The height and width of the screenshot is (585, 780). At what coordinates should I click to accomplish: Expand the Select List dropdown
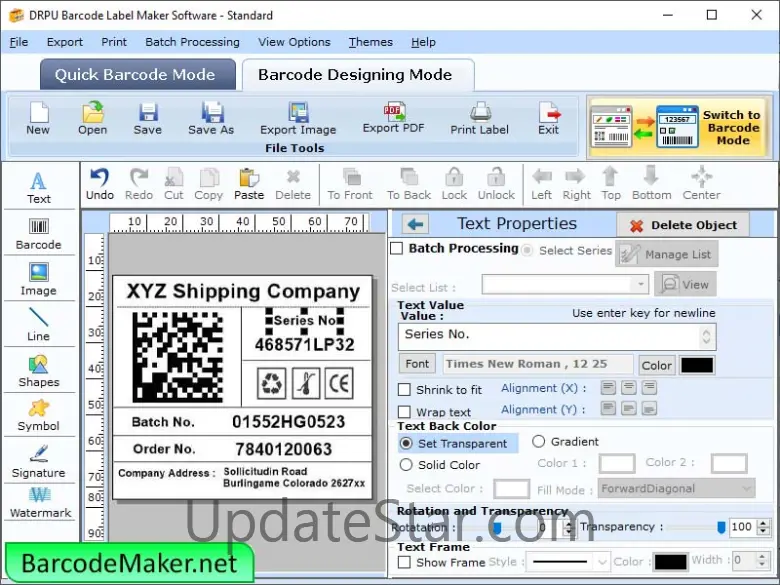pyautogui.click(x=640, y=285)
